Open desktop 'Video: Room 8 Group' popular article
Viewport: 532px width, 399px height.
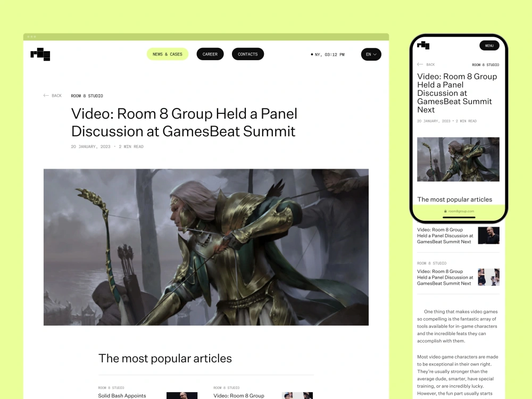coord(239,396)
